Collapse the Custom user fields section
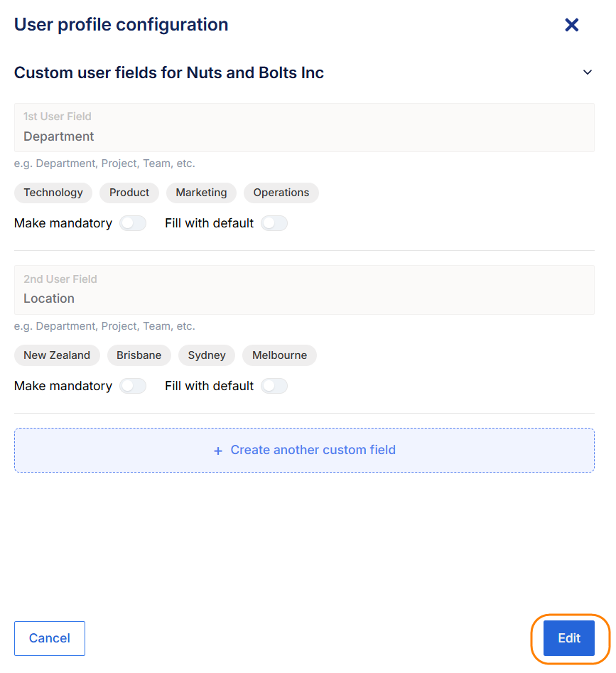 click(588, 72)
